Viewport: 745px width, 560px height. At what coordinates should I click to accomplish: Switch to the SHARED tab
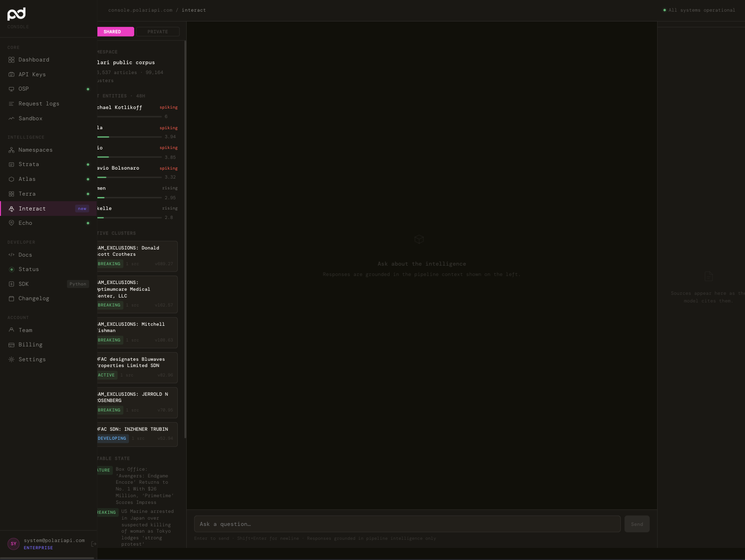[115, 32]
